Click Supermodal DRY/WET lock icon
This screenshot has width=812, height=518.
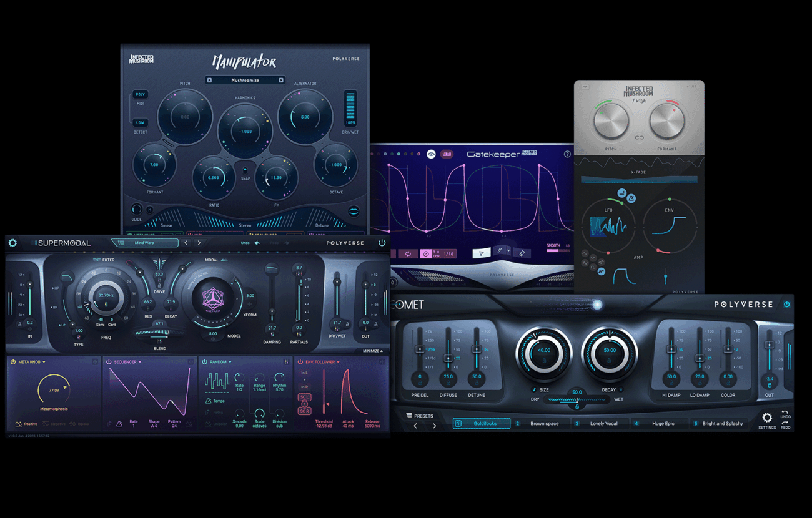tap(348, 324)
